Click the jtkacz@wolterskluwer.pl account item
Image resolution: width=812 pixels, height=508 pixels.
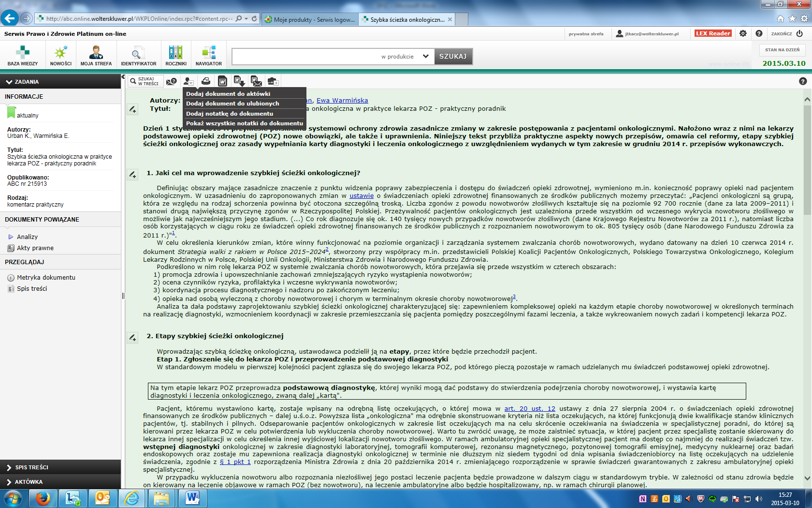click(647, 34)
